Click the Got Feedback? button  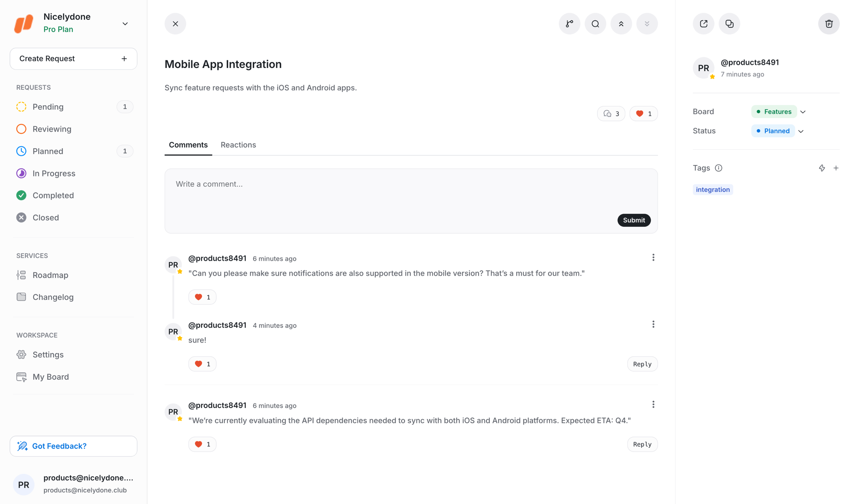(x=74, y=446)
